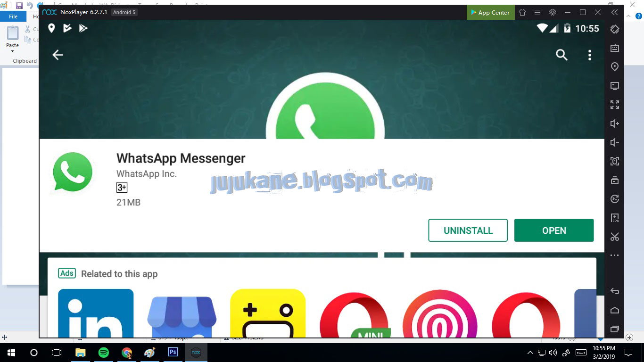644x362 pixels.
Task: Open system volume control in the tray
Action: [x=553, y=352]
